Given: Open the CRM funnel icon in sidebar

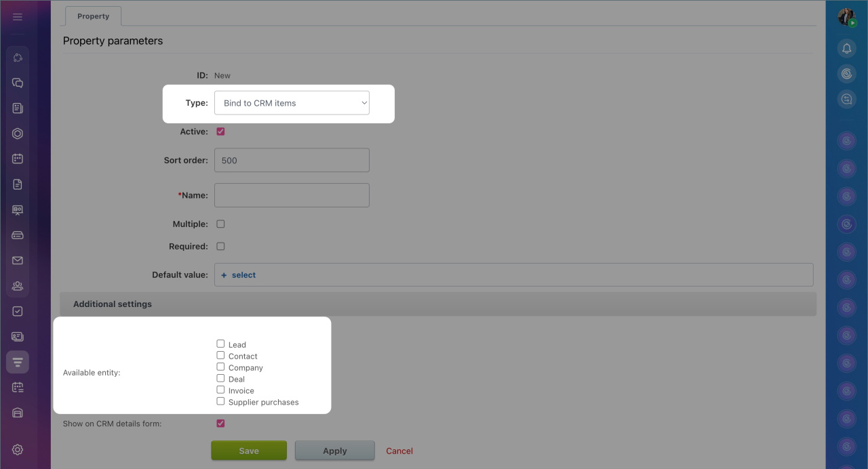Looking at the screenshot, I should click(x=18, y=362).
